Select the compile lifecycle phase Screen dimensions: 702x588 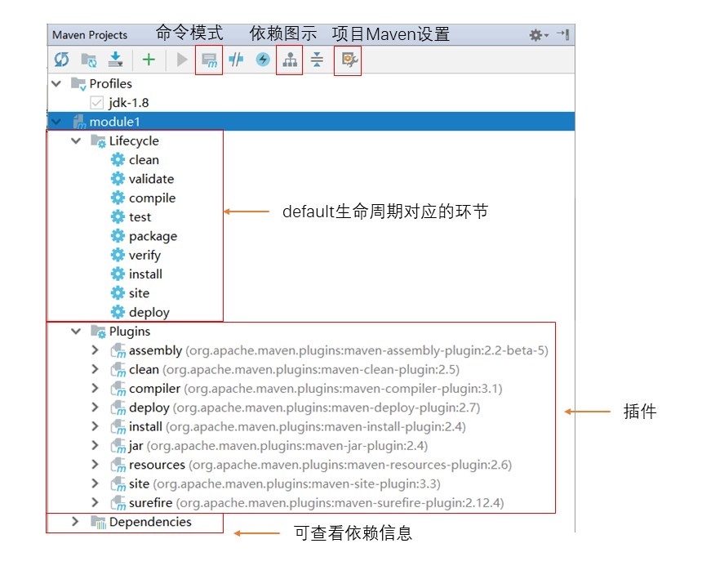152,198
